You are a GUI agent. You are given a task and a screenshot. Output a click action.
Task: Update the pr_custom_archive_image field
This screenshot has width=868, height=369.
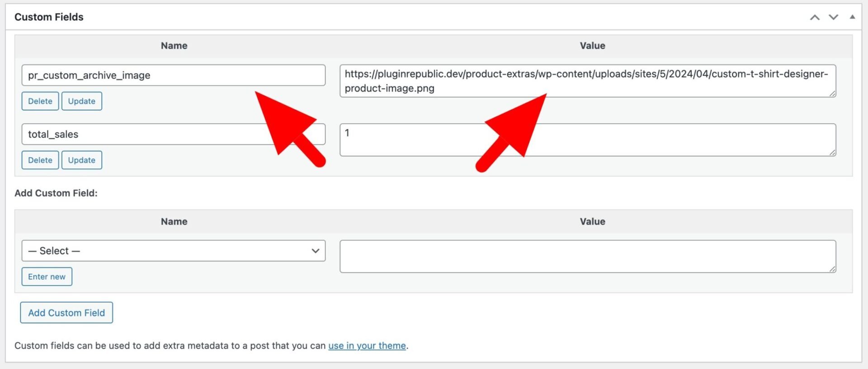(81, 101)
